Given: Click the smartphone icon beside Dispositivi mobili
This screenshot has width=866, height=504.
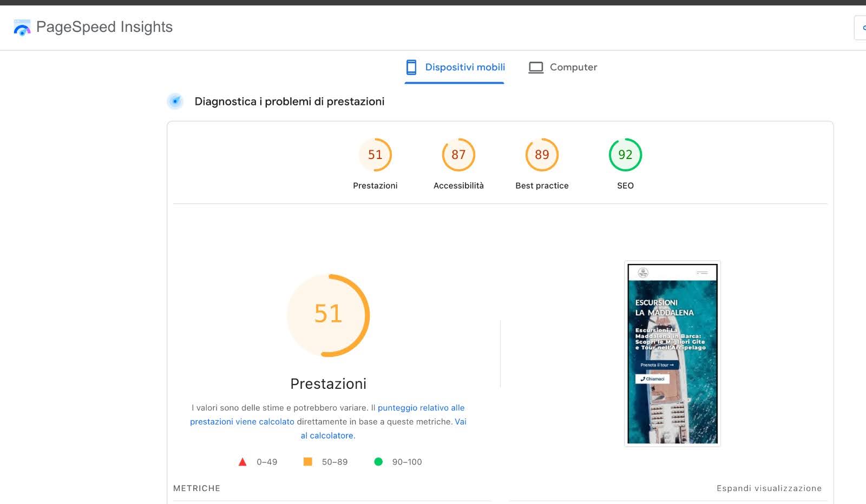Looking at the screenshot, I should click(x=411, y=67).
